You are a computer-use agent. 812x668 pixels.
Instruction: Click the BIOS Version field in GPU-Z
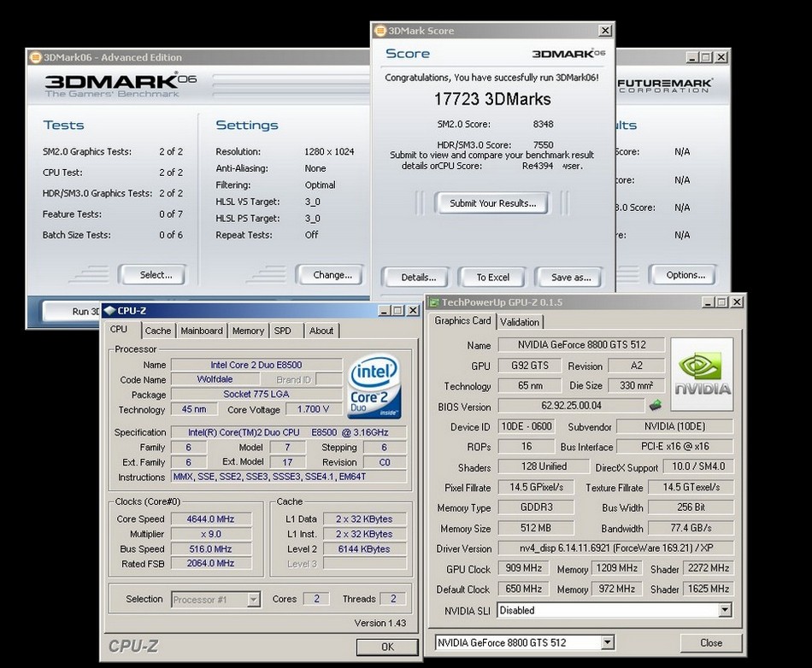tap(571, 406)
